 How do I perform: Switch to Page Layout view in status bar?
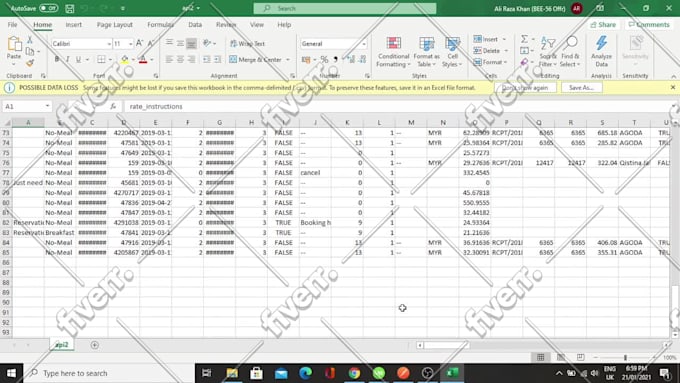[x=561, y=357]
